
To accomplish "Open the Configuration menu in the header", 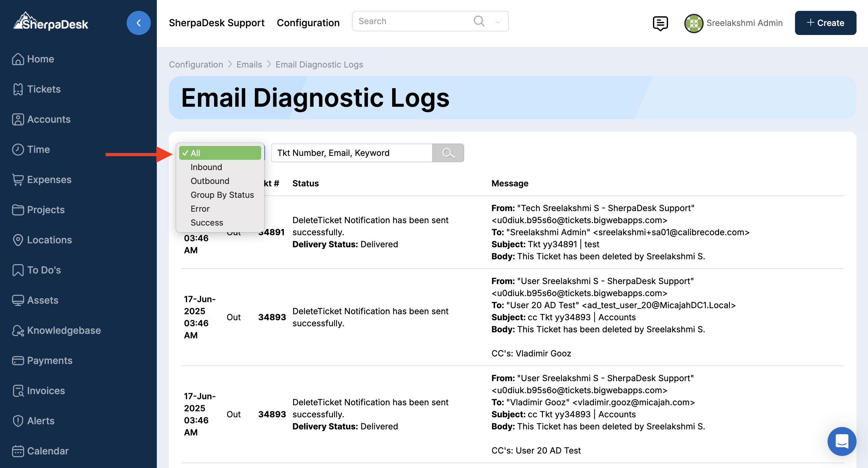I will [308, 23].
